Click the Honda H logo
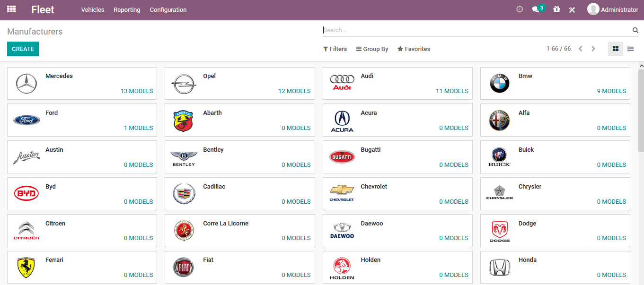Screen dimensions: 644x285 pyautogui.click(x=500, y=268)
